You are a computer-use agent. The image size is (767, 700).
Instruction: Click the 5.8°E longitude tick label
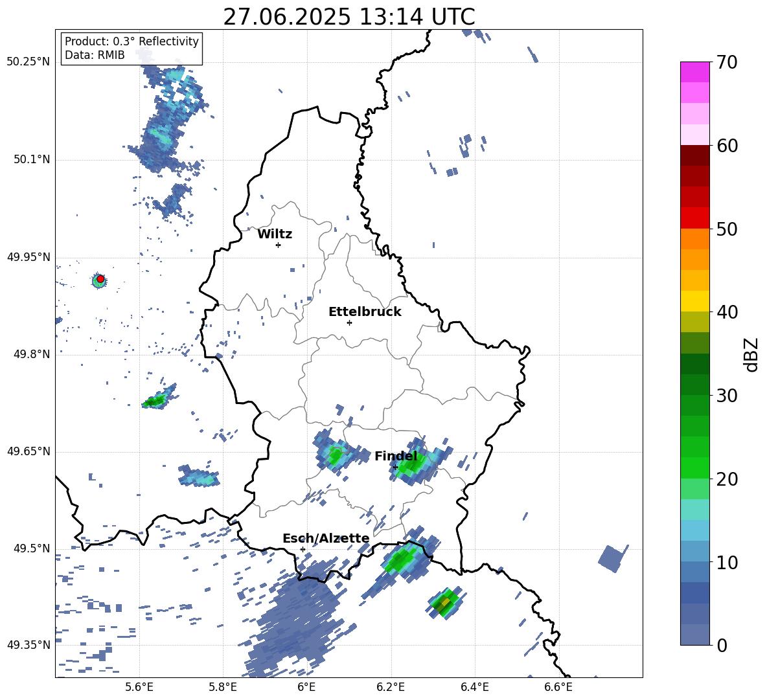[223, 687]
